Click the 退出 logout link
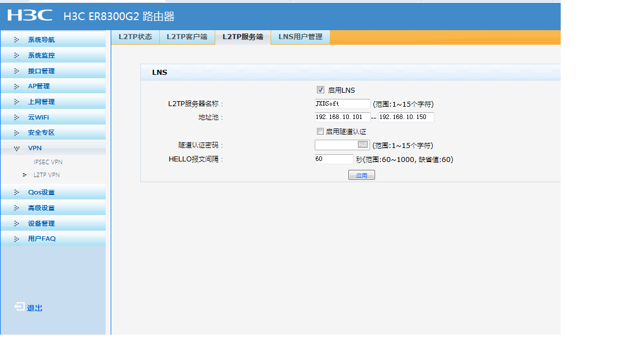 tap(35, 308)
